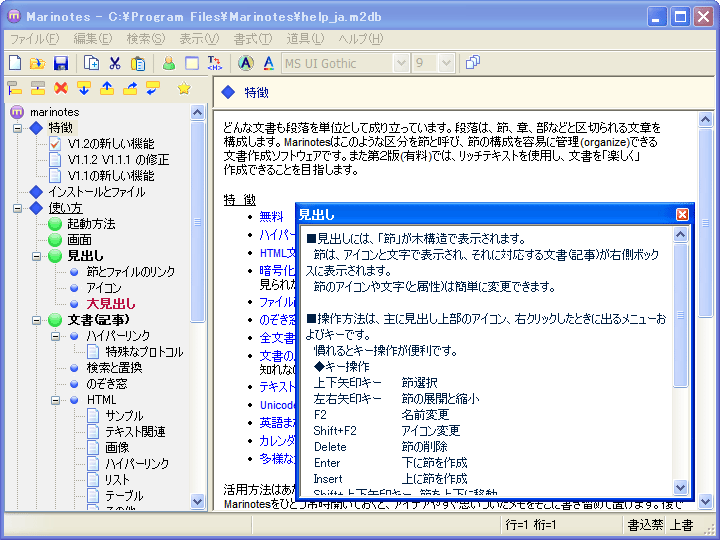This screenshot has height=540, width=720.
Task: Click the curved right-arrow node icon
Action: [130, 88]
